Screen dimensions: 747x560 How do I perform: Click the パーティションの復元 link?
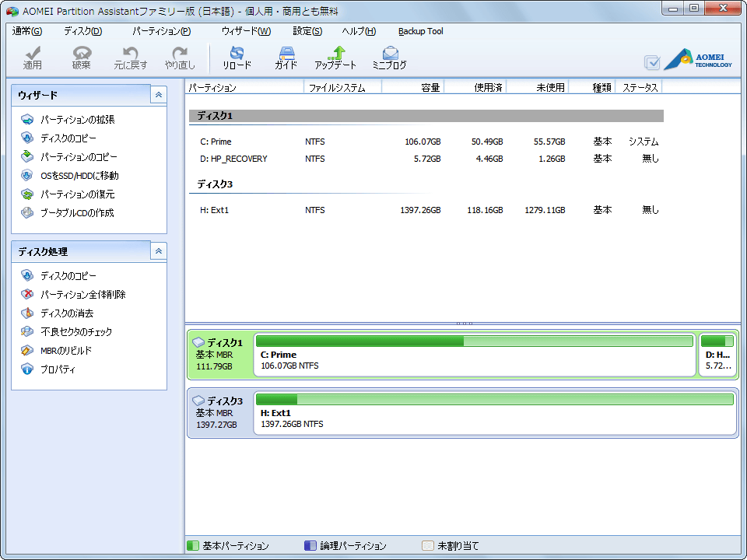pos(78,194)
